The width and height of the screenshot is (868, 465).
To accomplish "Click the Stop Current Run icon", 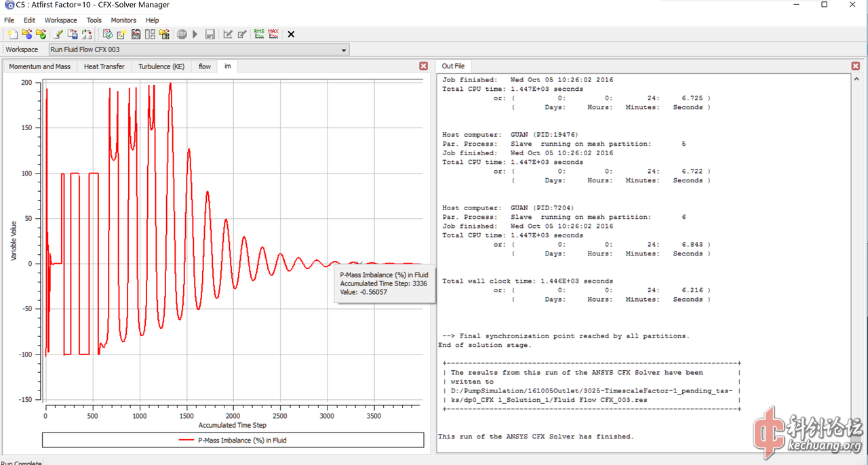I will point(182,34).
